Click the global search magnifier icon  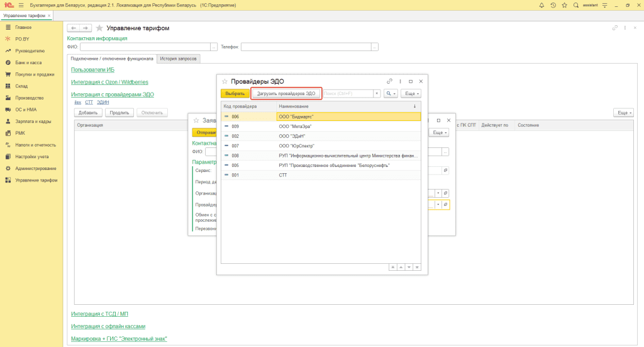[576, 5]
